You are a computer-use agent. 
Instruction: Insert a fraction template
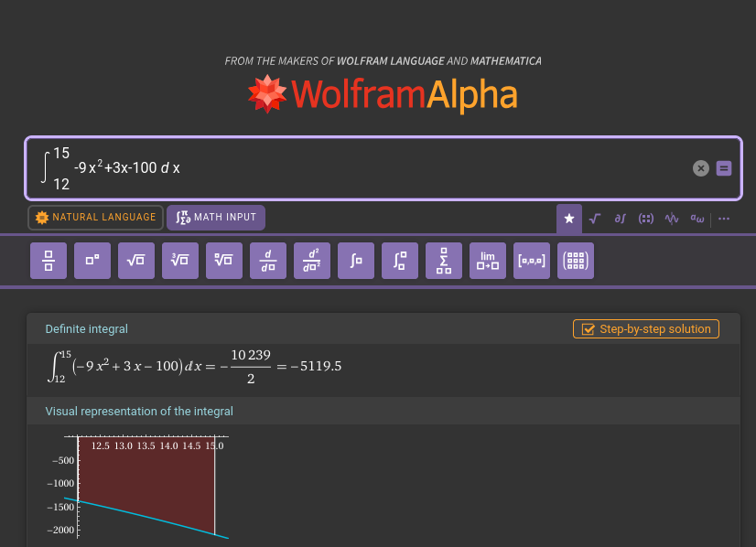coord(49,261)
